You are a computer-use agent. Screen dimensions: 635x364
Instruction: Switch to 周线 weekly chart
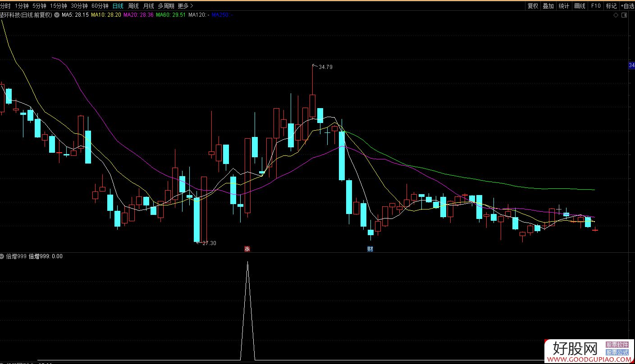pos(133,6)
